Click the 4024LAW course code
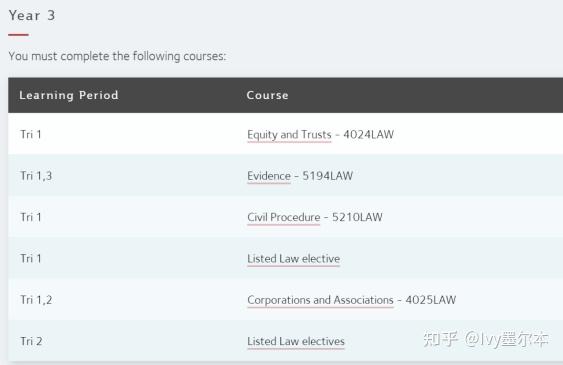The image size is (563, 365). tap(368, 135)
